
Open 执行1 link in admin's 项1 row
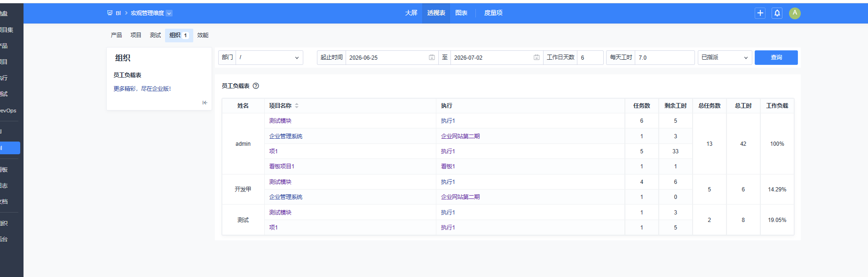click(448, 151)
